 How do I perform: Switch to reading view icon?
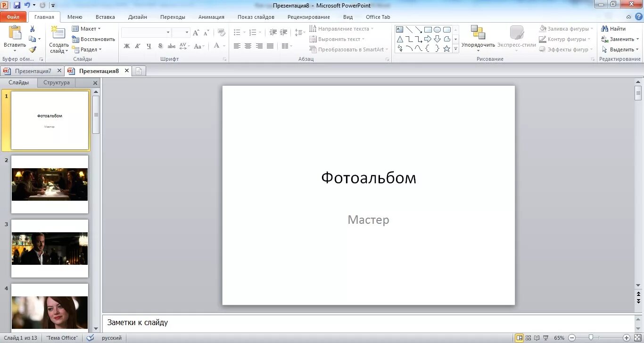click(x=537, y=338)
